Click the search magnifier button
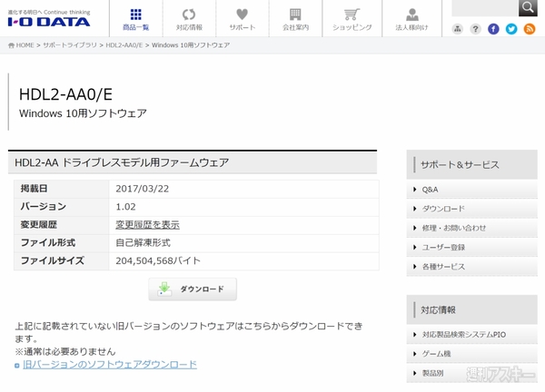 528,7
